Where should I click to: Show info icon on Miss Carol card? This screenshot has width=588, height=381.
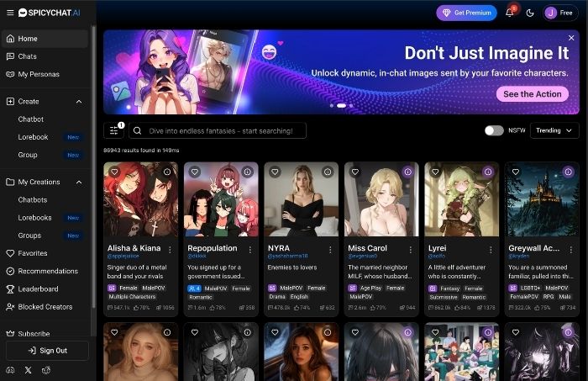(x=408, y=172)
